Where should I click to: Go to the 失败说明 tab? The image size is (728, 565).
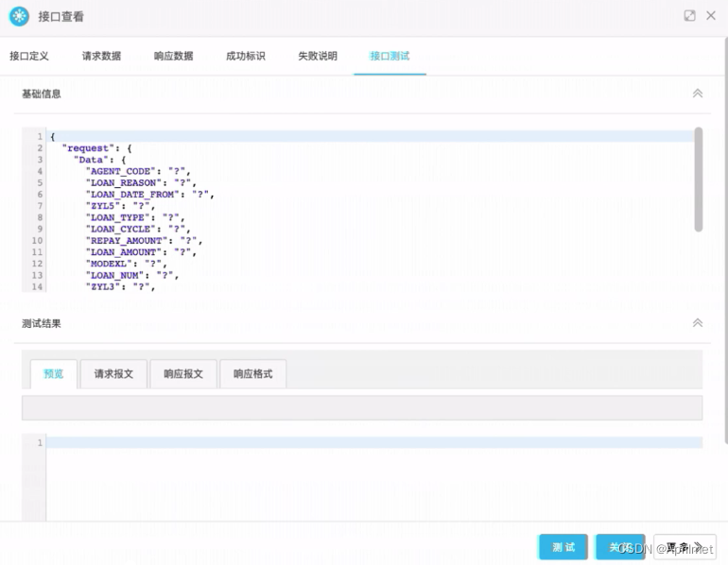click(318, 56)
